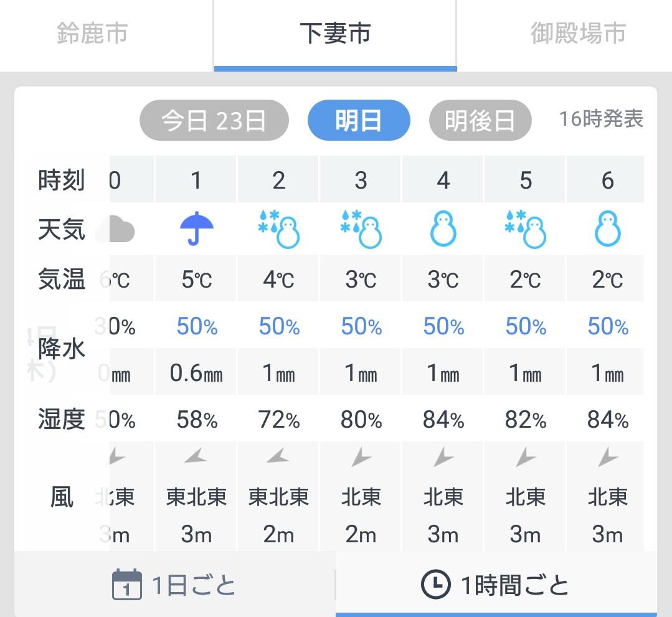Switch to the 鈴鹿市 city tab
Screen dimensions: 672x617
click(93, 34)
